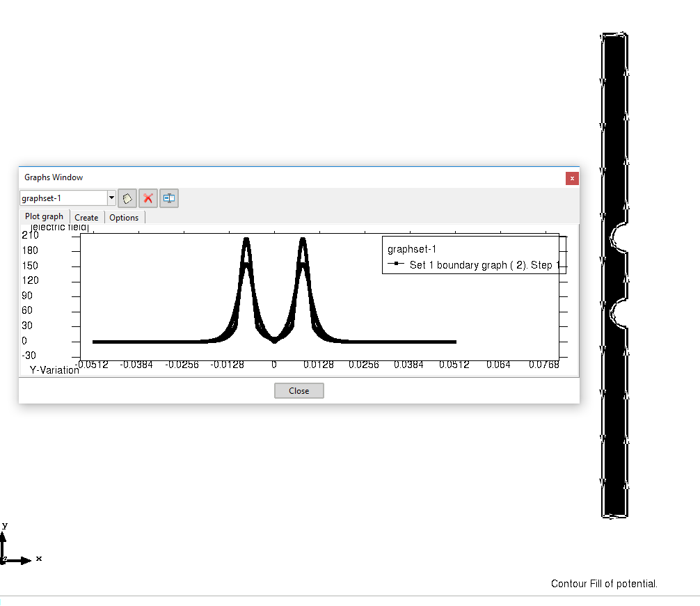Expand the graphset-1 dropdown arrow
Viewport: 700px width, 606px height.
pos(111,198)
